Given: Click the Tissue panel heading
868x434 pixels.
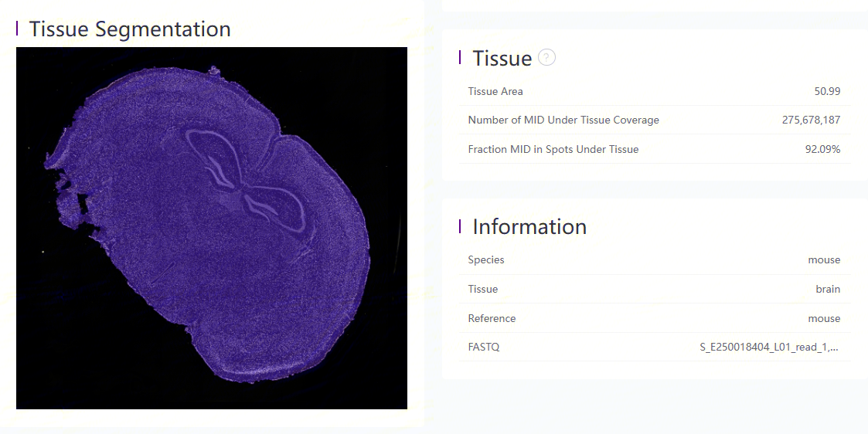Looking at the screenshot, I should [502, 57].
